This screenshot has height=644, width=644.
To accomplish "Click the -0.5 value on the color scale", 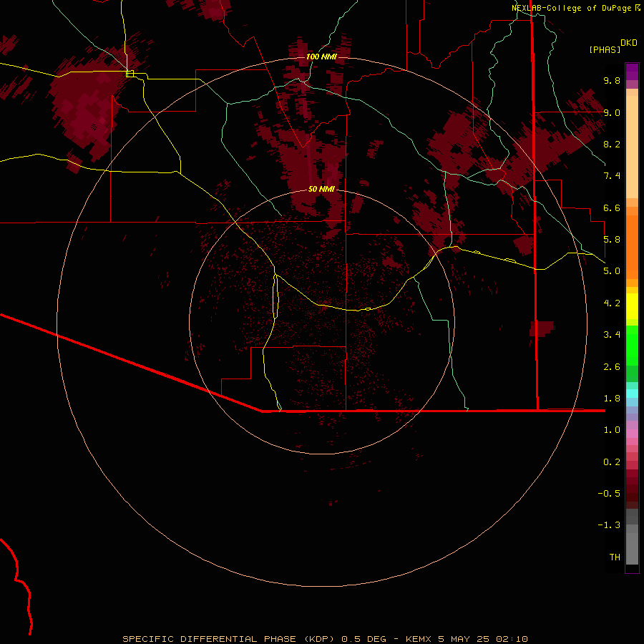I will click(610, 494).
